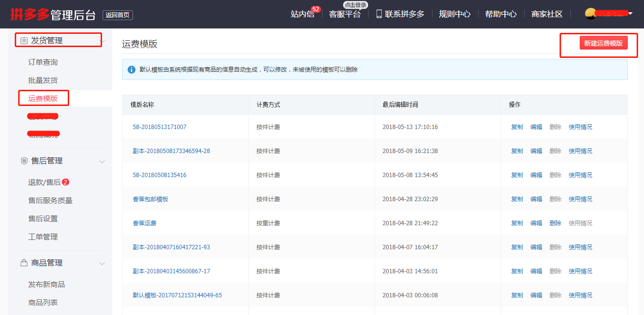Screen dimensions: 644x315
Task: Click the 返回首页 button
Action: [118, 15]
